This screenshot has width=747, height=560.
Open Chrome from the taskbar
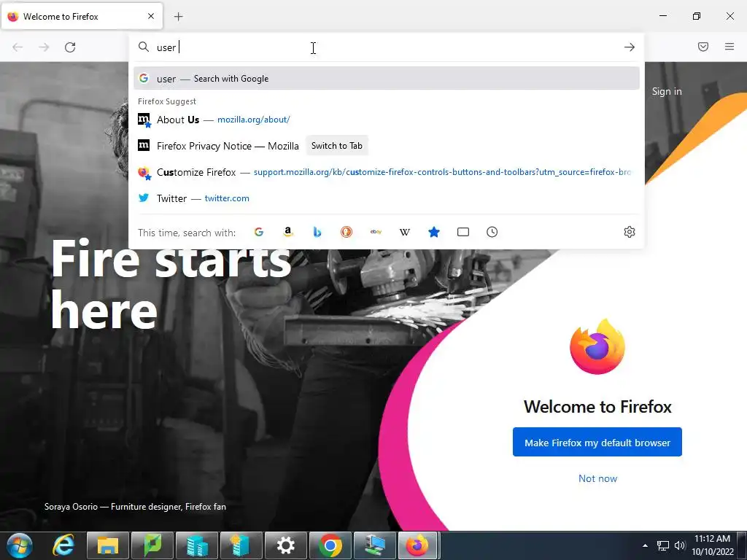(330, 545)
